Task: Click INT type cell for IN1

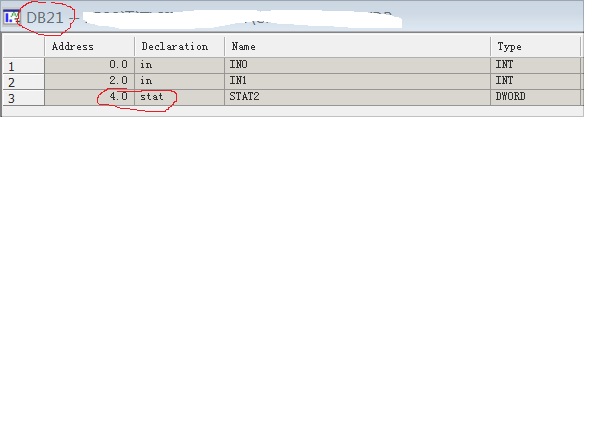Action: click(536, 81)
